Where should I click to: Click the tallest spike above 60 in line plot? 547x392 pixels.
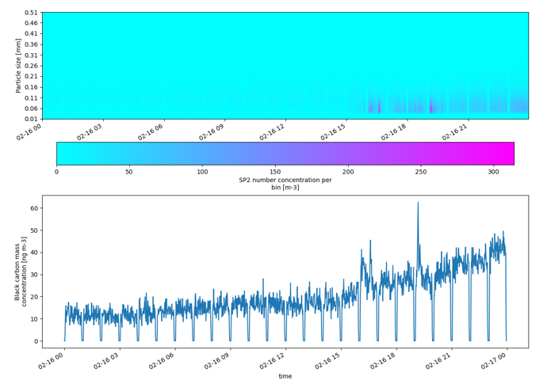[418, 204]
